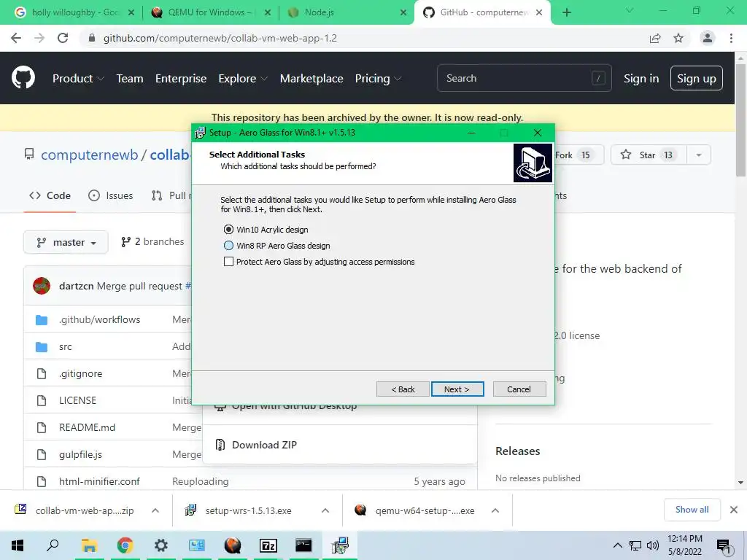Open README.md file
The image size is (747, 560).
click(x=88, y=427)
